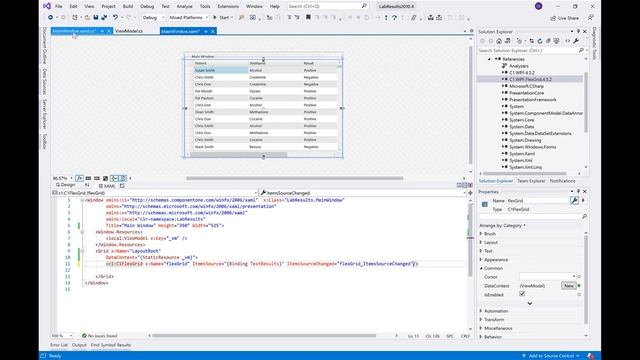Image resolution: width=640 pixels, height=360 pixels.
Task: Switch to the XAML pane tab
Action: (x=107, y=186)
